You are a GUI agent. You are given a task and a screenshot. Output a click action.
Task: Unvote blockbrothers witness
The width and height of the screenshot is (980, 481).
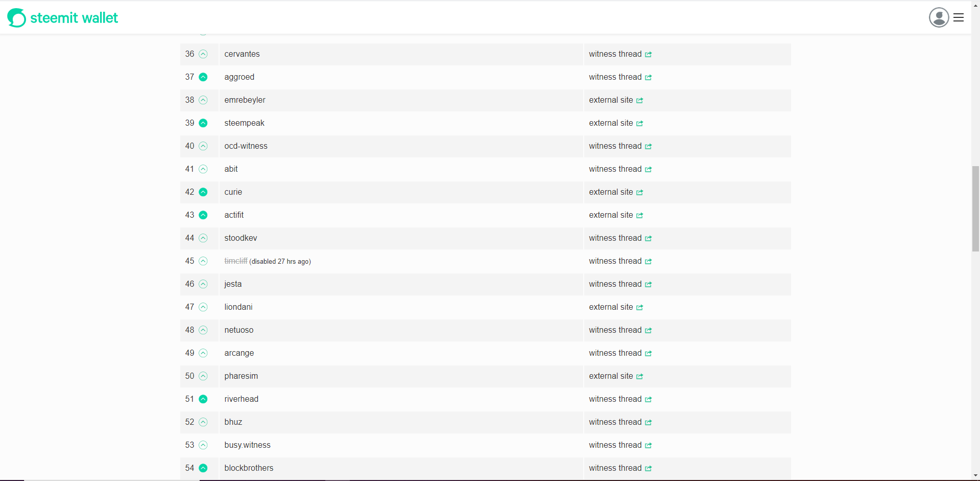tap(203, 468)
